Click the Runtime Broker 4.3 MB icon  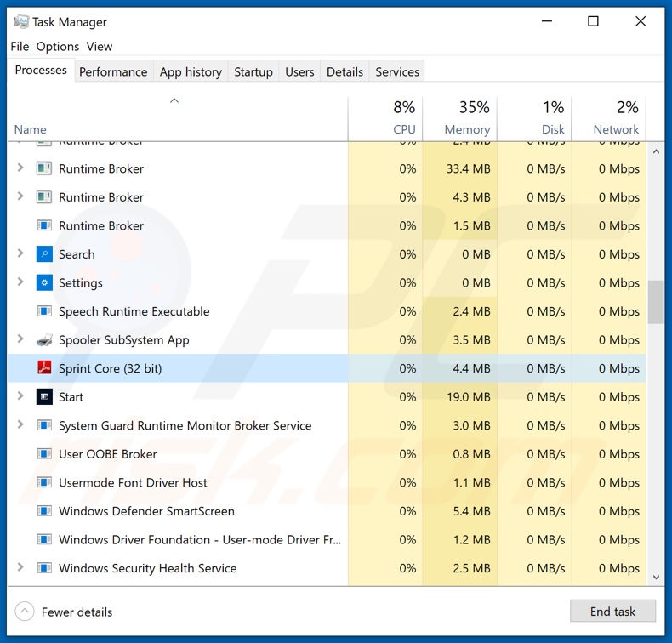pyautogui.click(x=44, y=196)
